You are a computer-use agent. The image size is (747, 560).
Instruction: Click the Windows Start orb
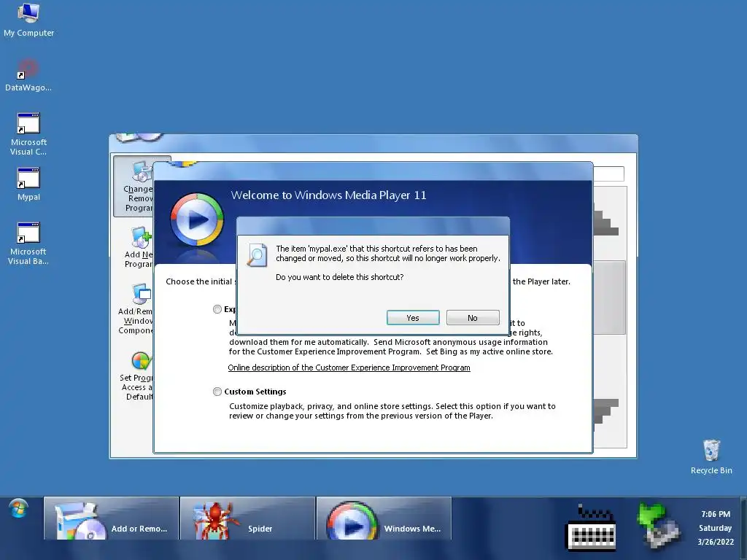pyautogui.click(x=18, y=509)
